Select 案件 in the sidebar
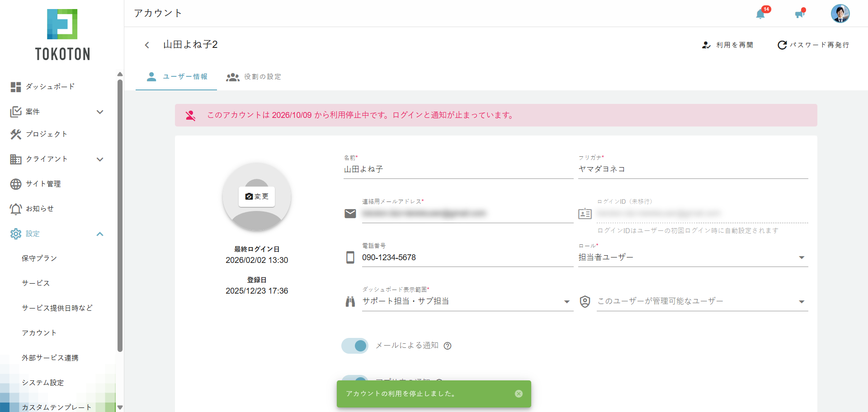Screen dimensions: 868x412 point(33,112)
